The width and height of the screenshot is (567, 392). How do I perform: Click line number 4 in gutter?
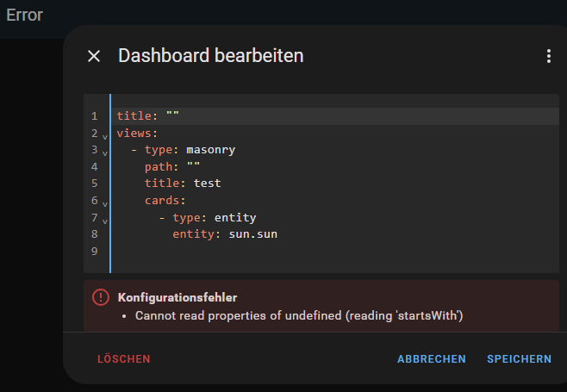[94, 166]
